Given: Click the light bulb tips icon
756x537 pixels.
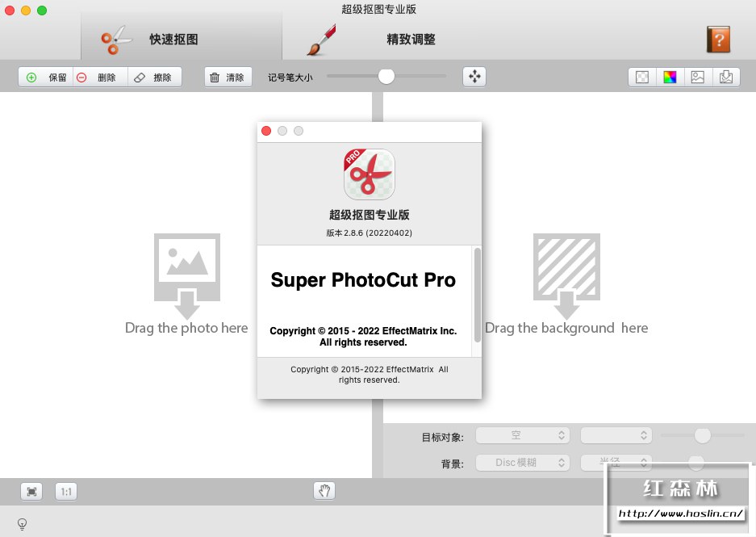Looking at the screenshot, I should pyautogui.click(x=22, y=524).
